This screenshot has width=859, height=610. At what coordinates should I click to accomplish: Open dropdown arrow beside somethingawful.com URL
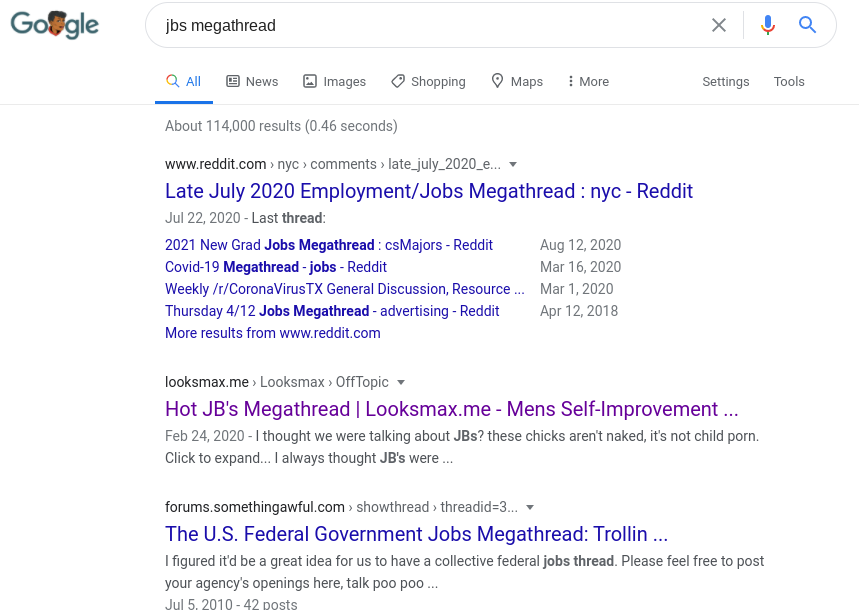530,507
